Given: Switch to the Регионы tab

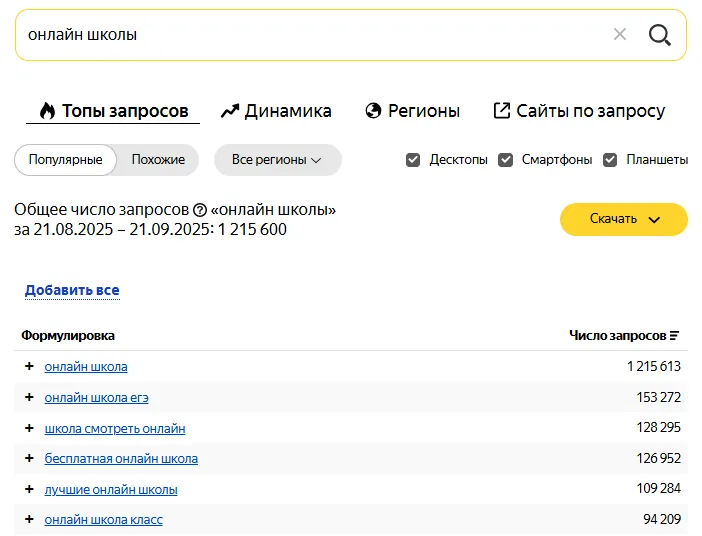Looking at the screenshot, I should tap(413, 111).
